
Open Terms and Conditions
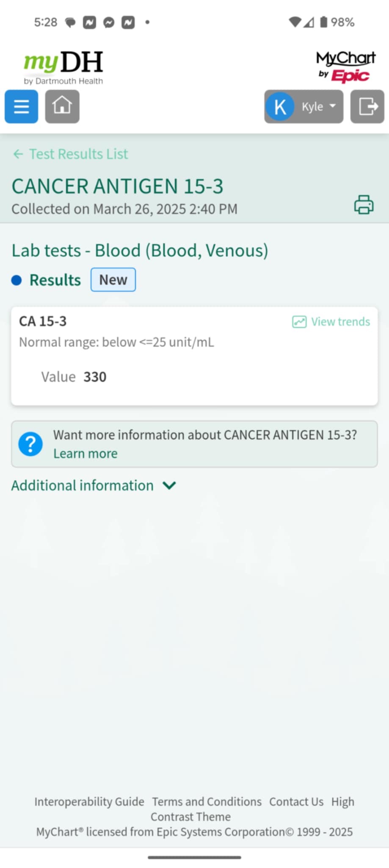pyautogui.click(x=207, y=801)
